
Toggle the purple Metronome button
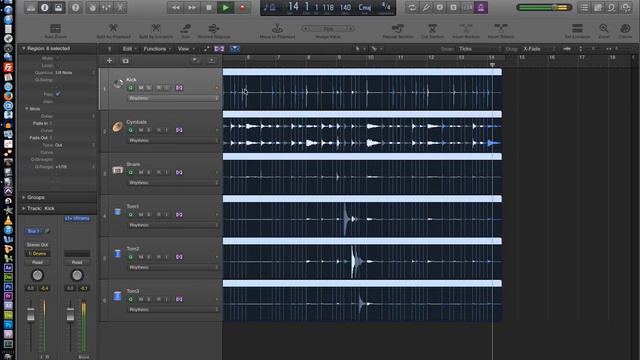coord(481,7)
